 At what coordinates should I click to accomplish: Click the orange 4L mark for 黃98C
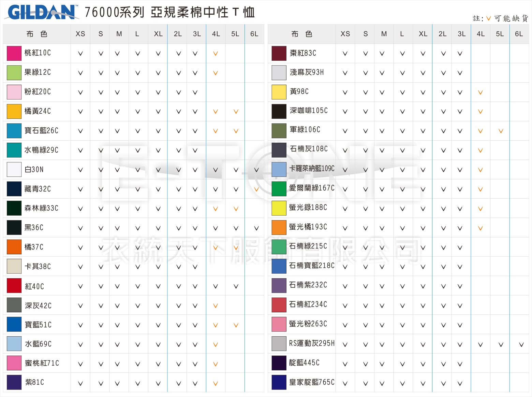pyautogui.click(x=481, y=92)
